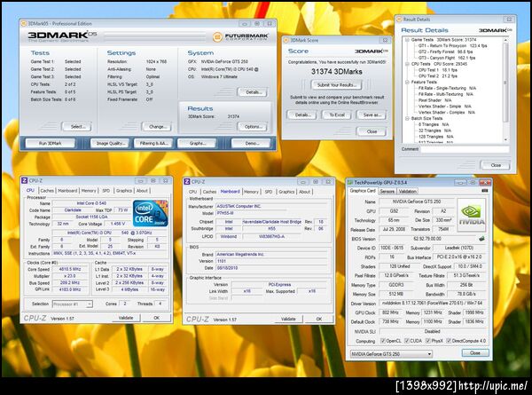The image size is (532, 395).
Task: Select the GT3 - Canyon Flight row
Action: pos(447,58)
